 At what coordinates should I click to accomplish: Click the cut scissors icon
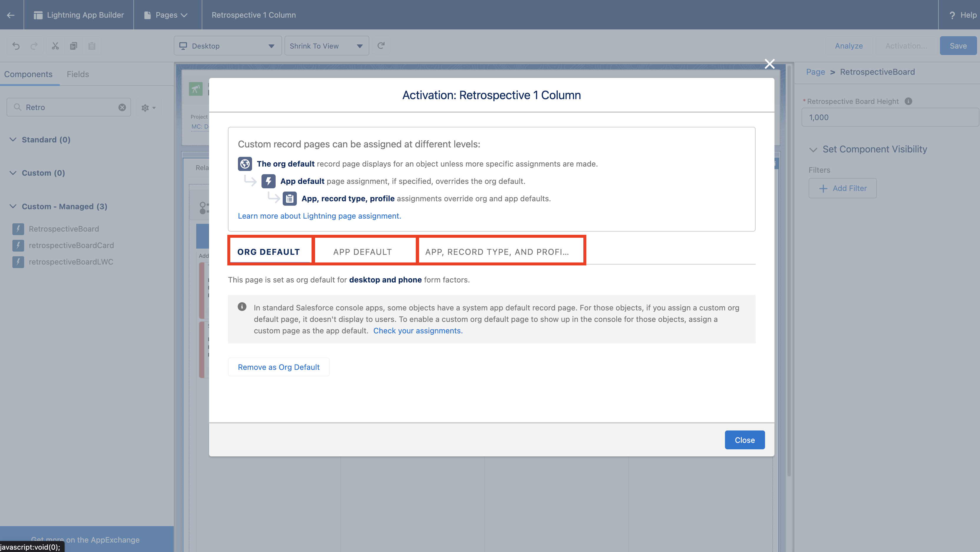[x=55, y=46]
